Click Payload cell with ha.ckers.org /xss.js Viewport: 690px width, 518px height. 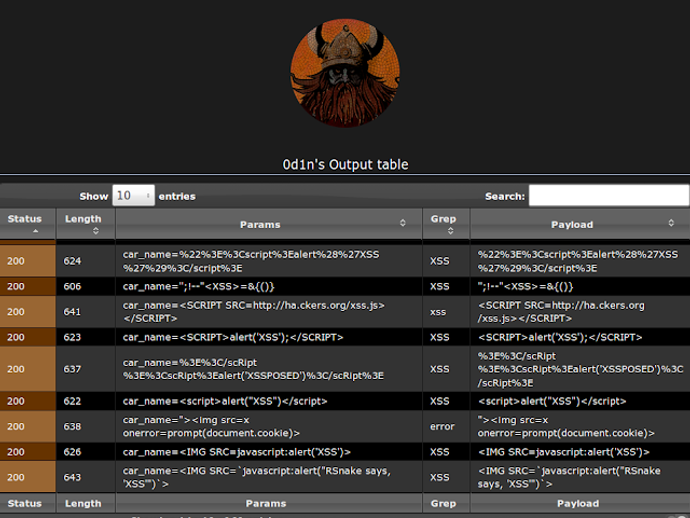point(580,312)
